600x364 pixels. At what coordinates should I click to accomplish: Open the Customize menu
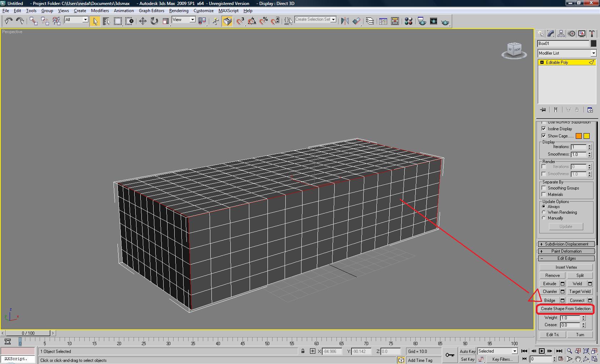tap(204, 11)
